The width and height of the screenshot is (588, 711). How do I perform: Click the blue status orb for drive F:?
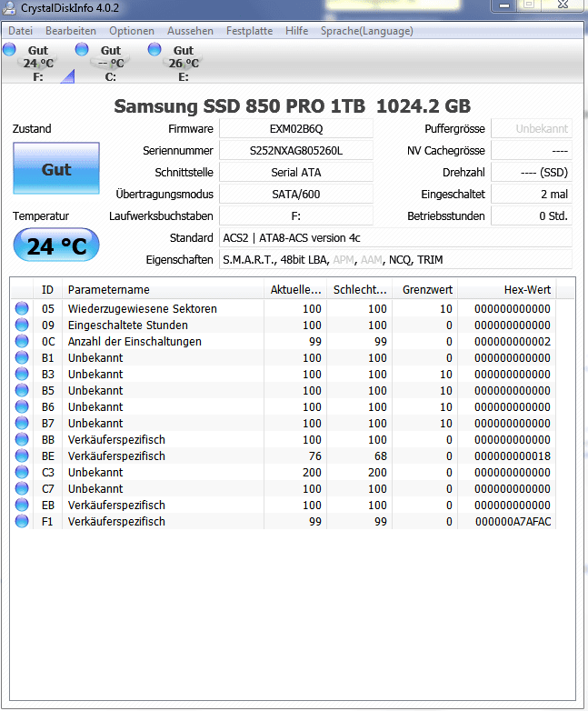pos(9,49)
